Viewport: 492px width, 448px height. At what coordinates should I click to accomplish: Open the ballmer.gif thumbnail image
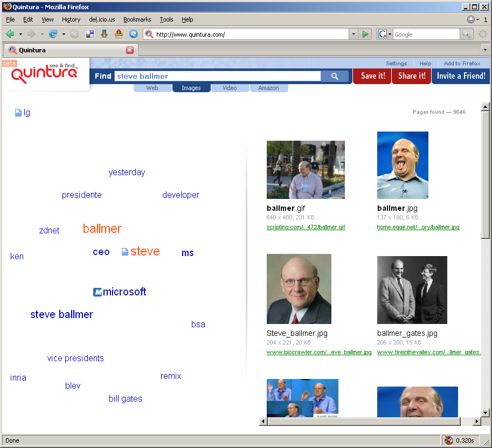306,170
